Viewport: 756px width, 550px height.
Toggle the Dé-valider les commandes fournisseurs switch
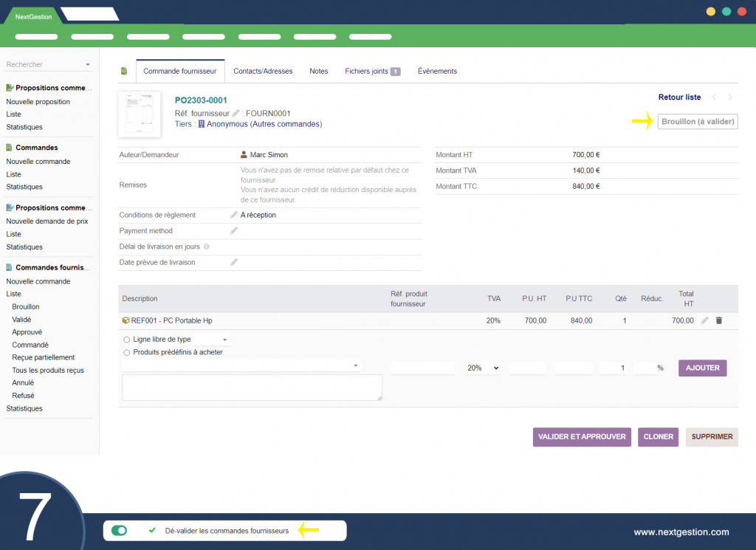click(x=119, y=530)
